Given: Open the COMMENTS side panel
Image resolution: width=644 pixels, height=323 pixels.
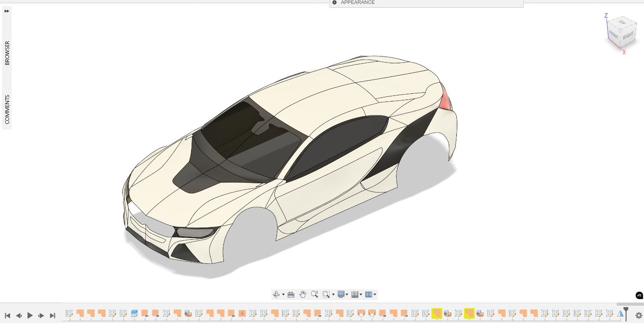Looking at the screenshot, I should tap(7, 109).
